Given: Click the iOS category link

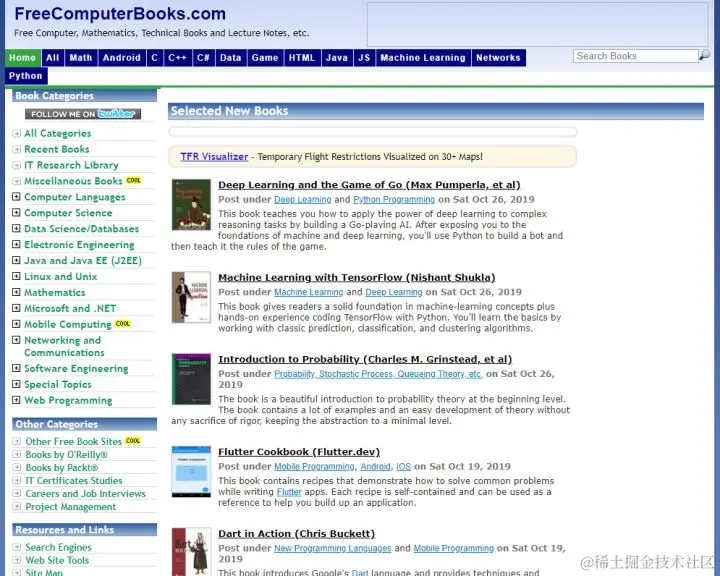Looking at the screenshot, I should (404, 467).
